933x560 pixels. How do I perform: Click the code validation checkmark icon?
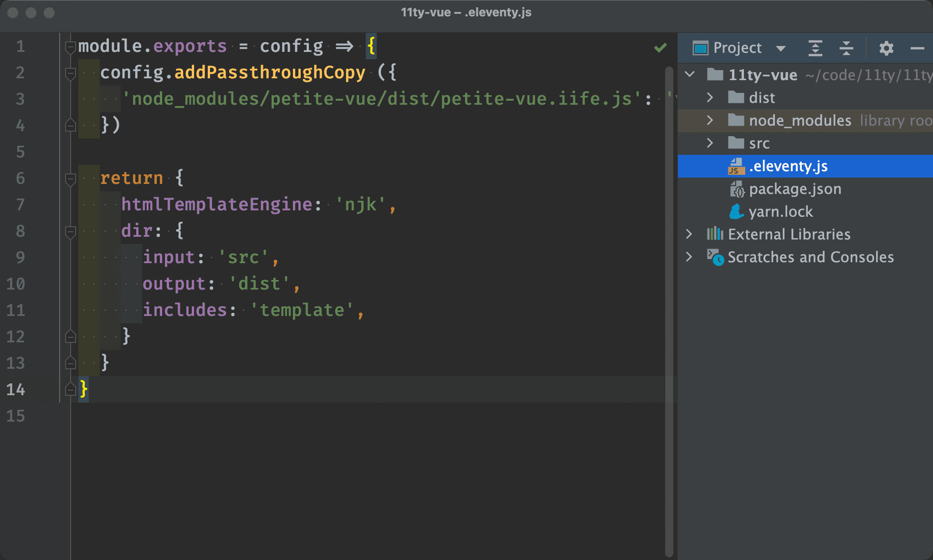[x=661, y=48]
